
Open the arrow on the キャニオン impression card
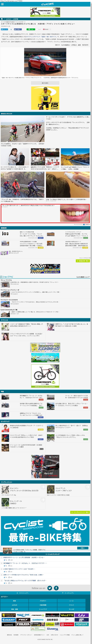pyautogui.click(x=42, y=487)
